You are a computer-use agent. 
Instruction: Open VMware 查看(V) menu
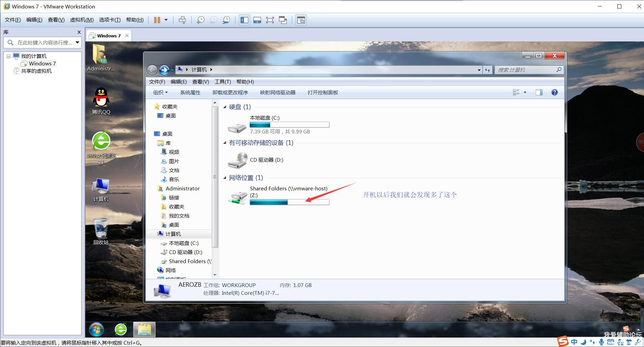click(56, 20)
